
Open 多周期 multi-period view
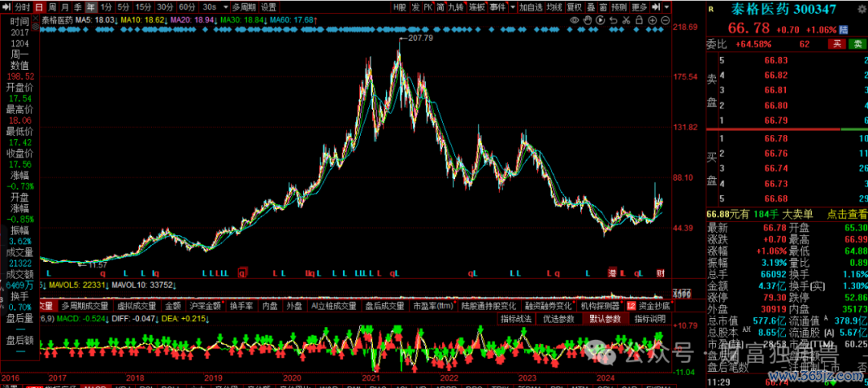(x=244, y=7)
